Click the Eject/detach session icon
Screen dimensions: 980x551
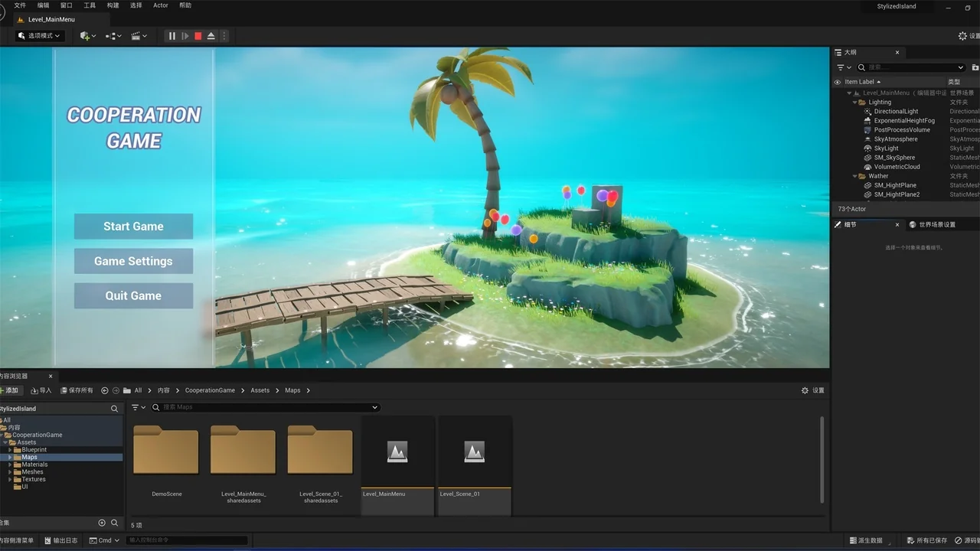point(211,35)
